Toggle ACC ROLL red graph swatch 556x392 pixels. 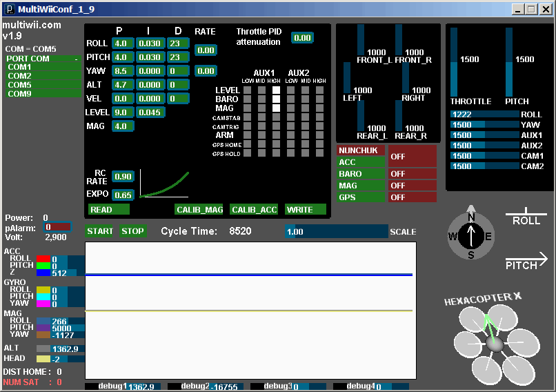[43, 259]
